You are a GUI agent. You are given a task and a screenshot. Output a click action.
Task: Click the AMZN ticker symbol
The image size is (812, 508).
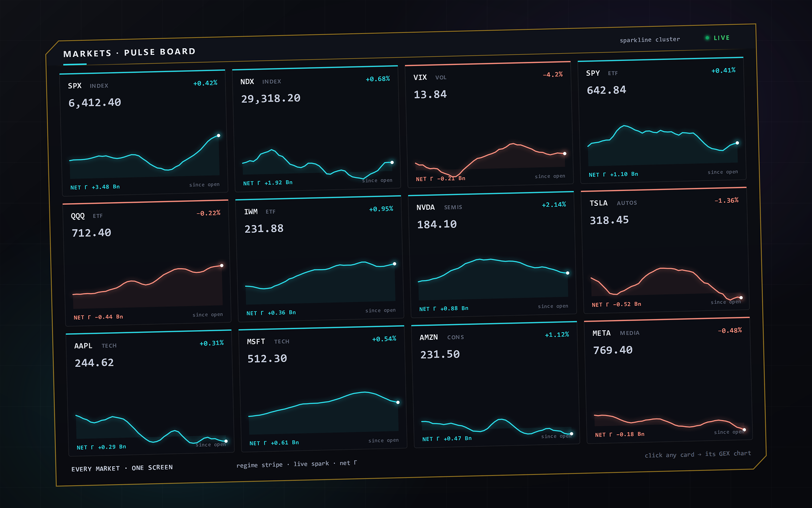(x=428, y=337)
